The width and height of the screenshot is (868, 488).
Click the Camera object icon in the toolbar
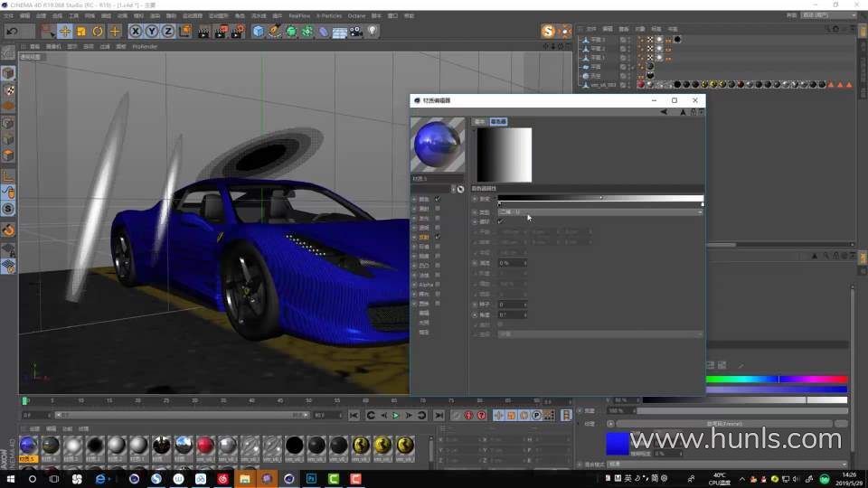point(356,31)
